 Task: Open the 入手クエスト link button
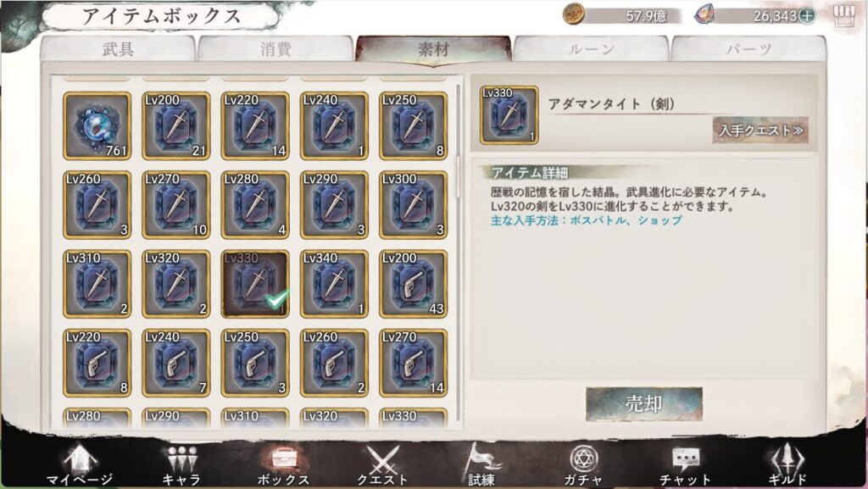[x=760, y=130]
